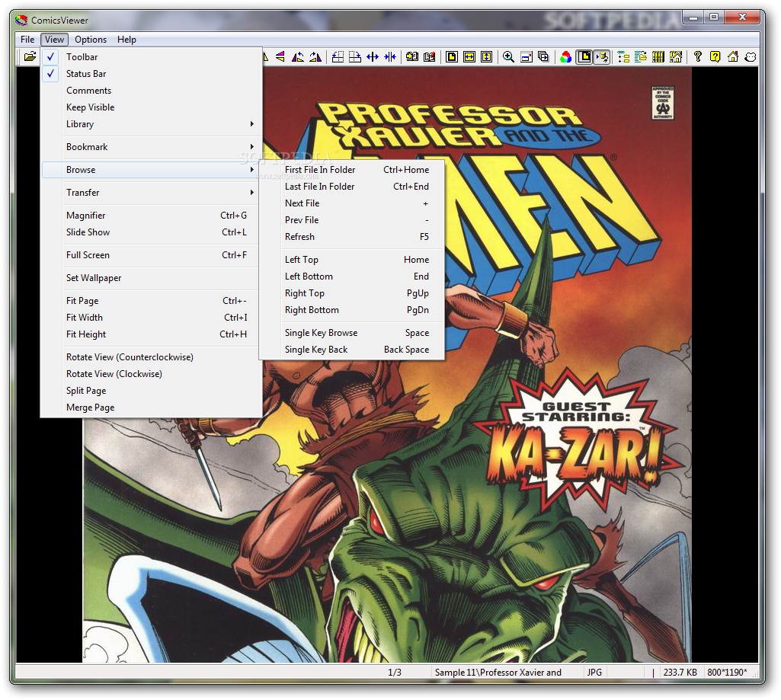Open the File menu
The image size is (781, 700).
(x=27, y=40)
